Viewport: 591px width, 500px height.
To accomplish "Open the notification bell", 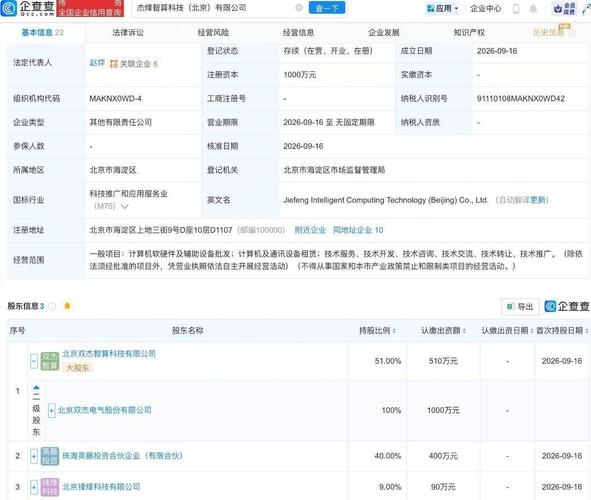I will [533, 9].
